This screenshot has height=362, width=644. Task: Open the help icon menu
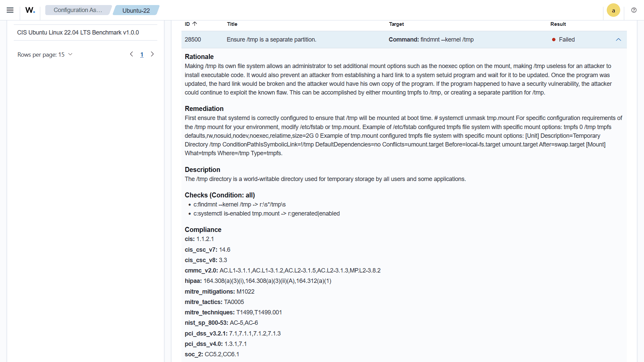(x=634, y=10)
